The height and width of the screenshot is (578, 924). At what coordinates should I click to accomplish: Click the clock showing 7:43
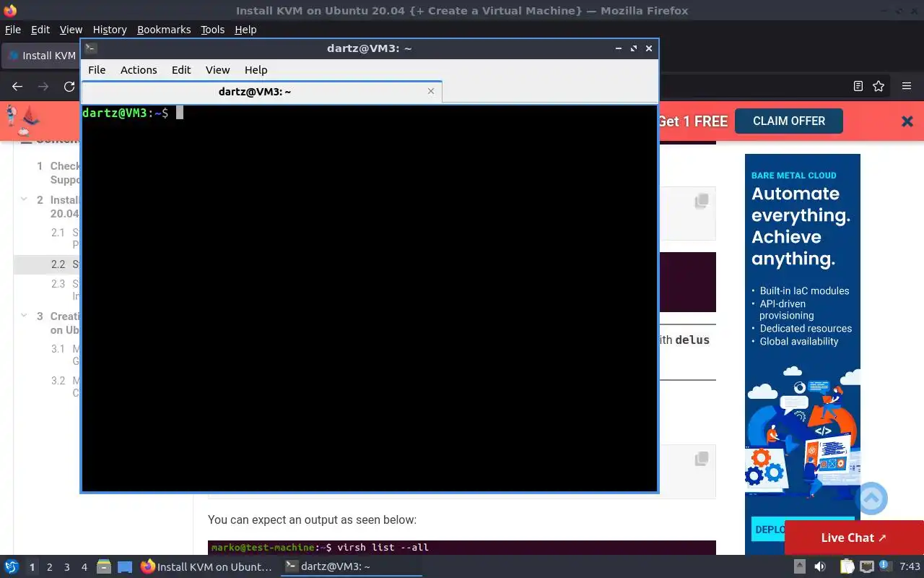pos(910,566)
